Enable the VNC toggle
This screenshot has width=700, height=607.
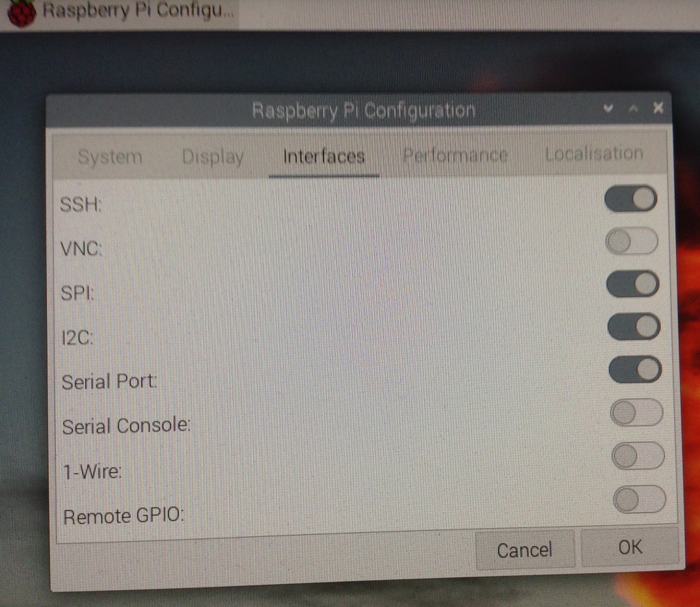coord(632,241)
